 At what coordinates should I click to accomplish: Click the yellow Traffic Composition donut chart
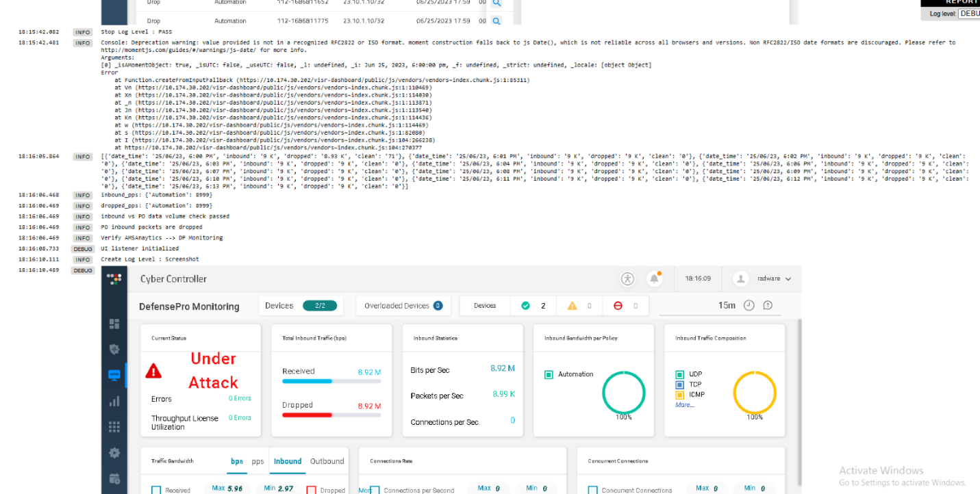click(x=755, y=393)
